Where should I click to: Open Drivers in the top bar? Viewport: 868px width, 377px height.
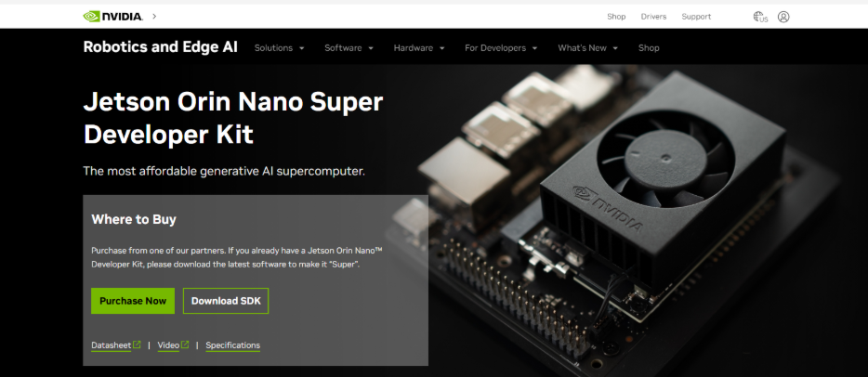653,17
